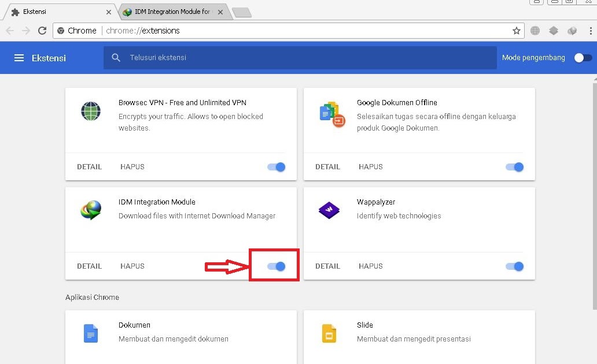Open Browsec globe extension in toolbar
The height and width of the screenshot is (364, 597).
(x=535, y=31)
